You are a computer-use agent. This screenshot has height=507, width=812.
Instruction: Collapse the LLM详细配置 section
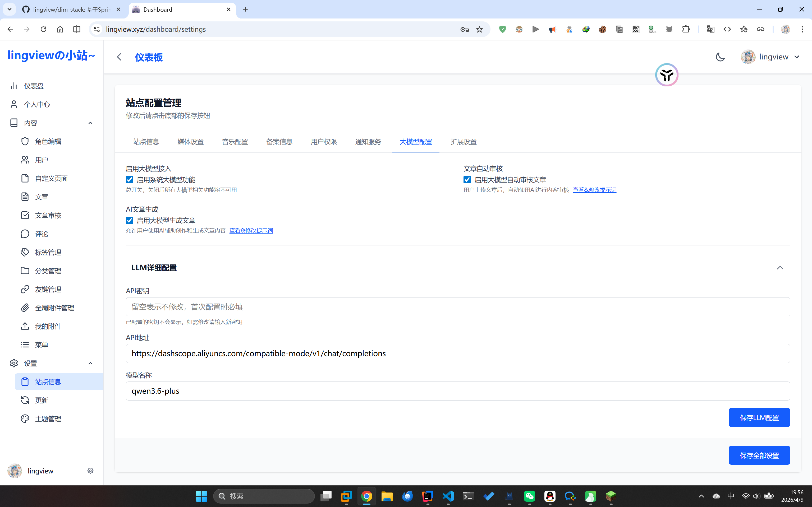pyautogui.click(x=780, y=268)
